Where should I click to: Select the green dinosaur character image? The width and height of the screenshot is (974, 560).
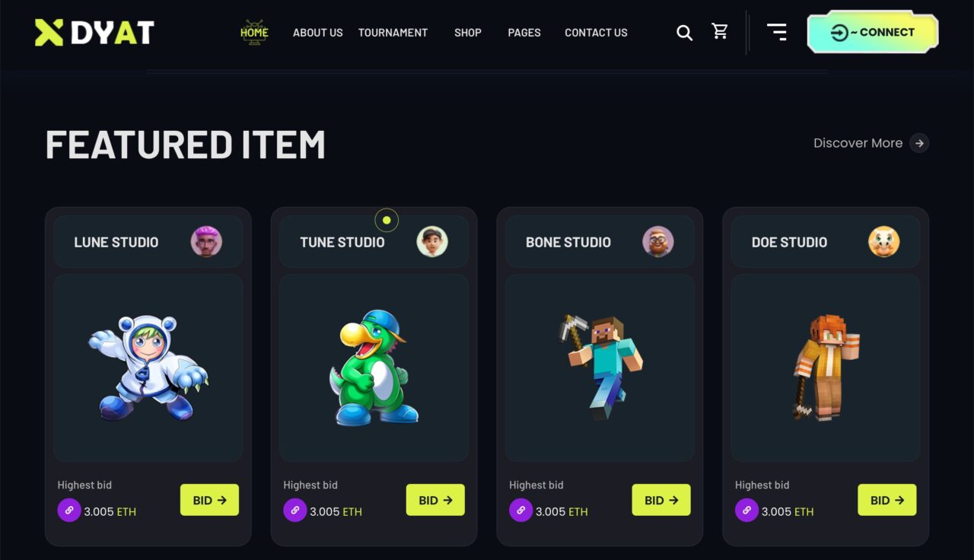point(374,367)
